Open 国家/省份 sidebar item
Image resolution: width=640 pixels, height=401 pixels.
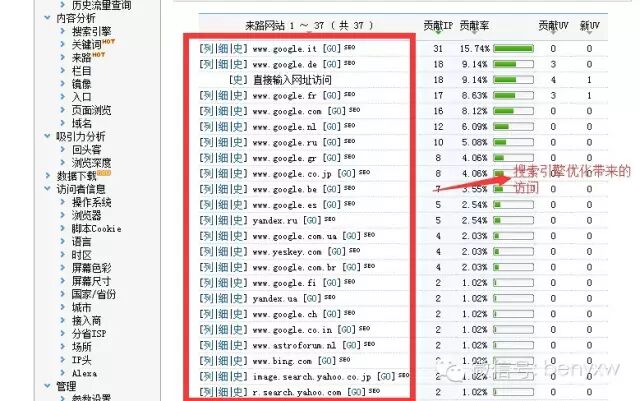pos(94,294)
